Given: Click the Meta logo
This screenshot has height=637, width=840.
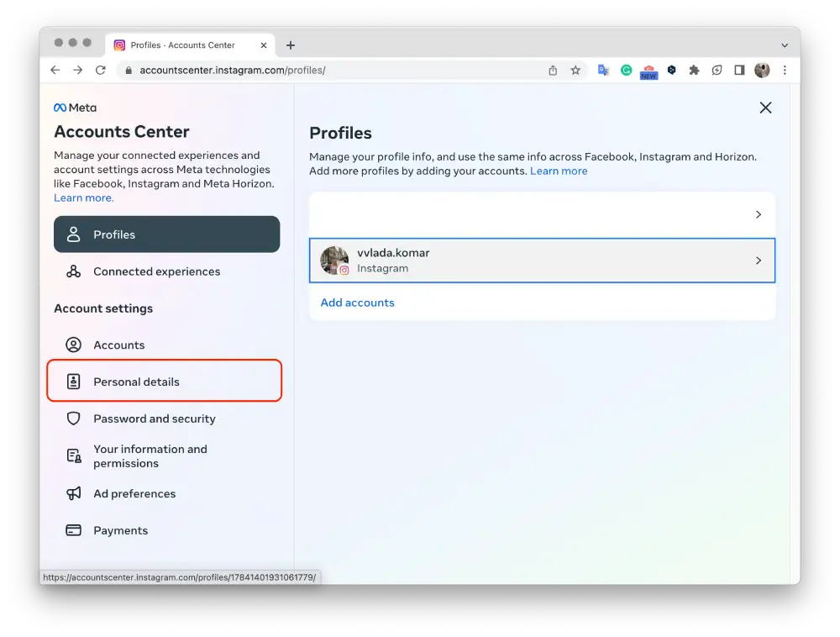Looking at the screenshot, I should click(75, 108).
